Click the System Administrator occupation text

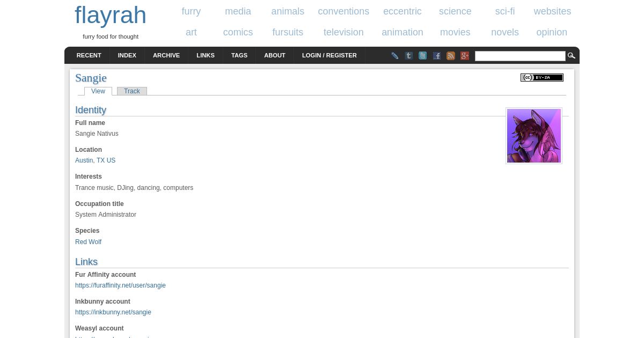[x=106, y=215]
